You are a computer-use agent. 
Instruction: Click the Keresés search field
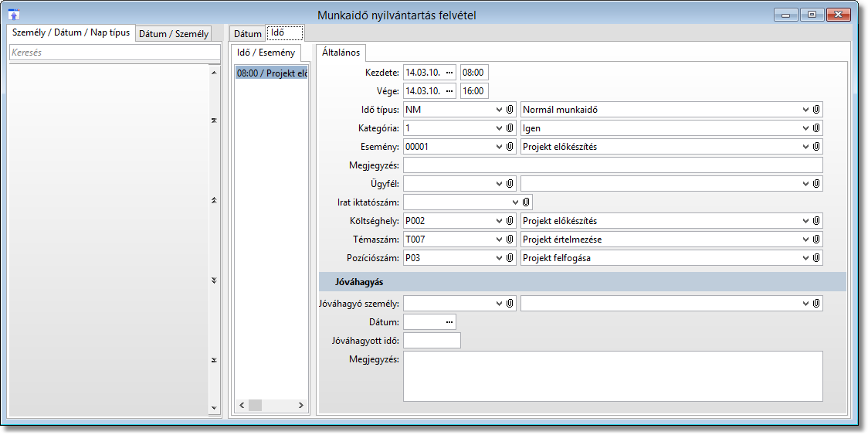coord(114,53)
